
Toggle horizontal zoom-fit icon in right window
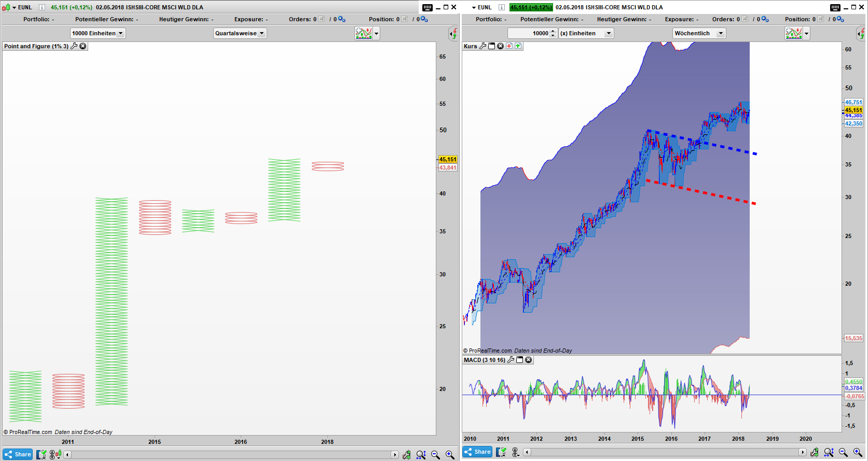[x=829, y=453]
